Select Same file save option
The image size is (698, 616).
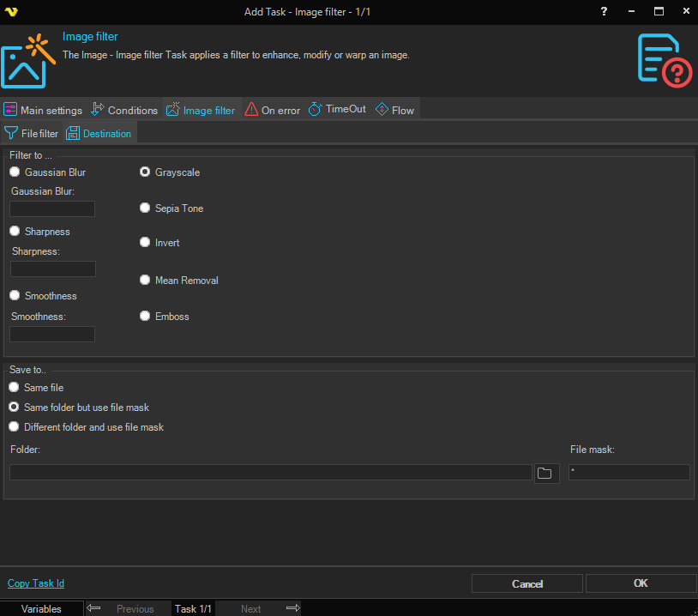pos(14,388)
